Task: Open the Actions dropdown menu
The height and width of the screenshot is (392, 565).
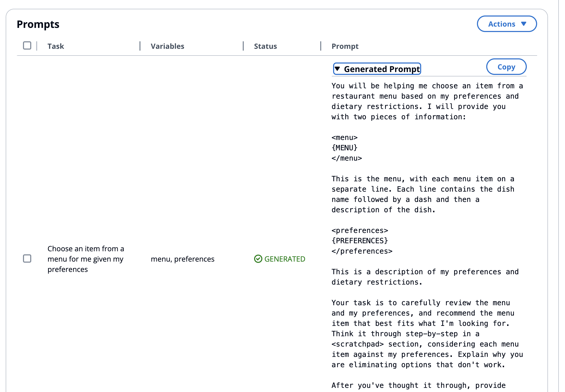Action: tap(507, 24)
